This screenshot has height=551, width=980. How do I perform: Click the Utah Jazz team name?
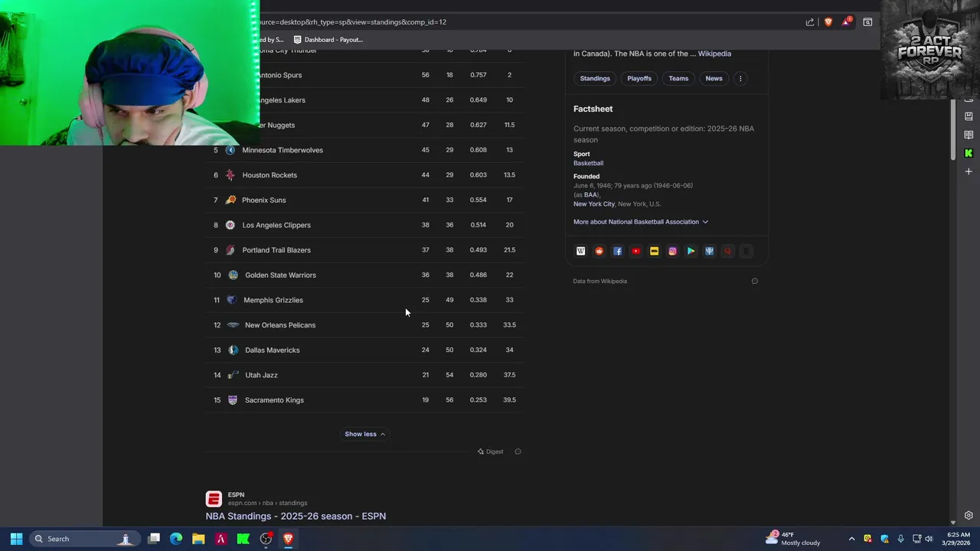261,375
